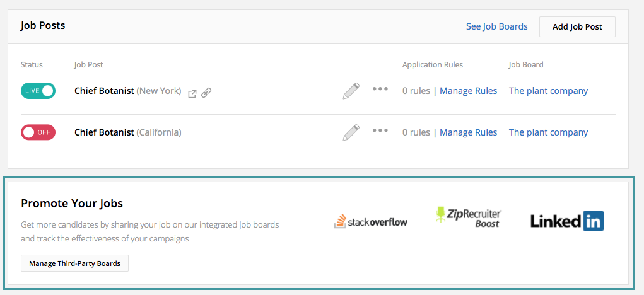Viewport: 644px width, 295px height.
Task: Open The plant company board, second row
Action: 548,132
